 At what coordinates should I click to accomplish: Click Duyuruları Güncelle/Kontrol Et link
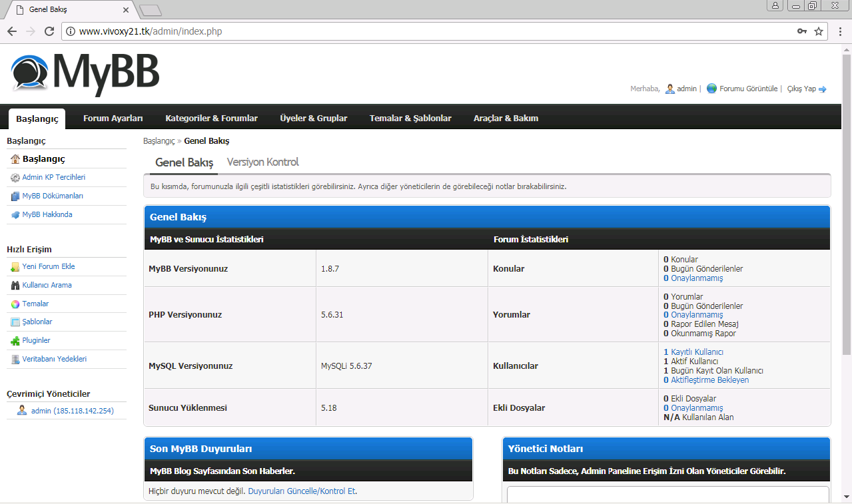pyautogui.click(x=302, y=491)
